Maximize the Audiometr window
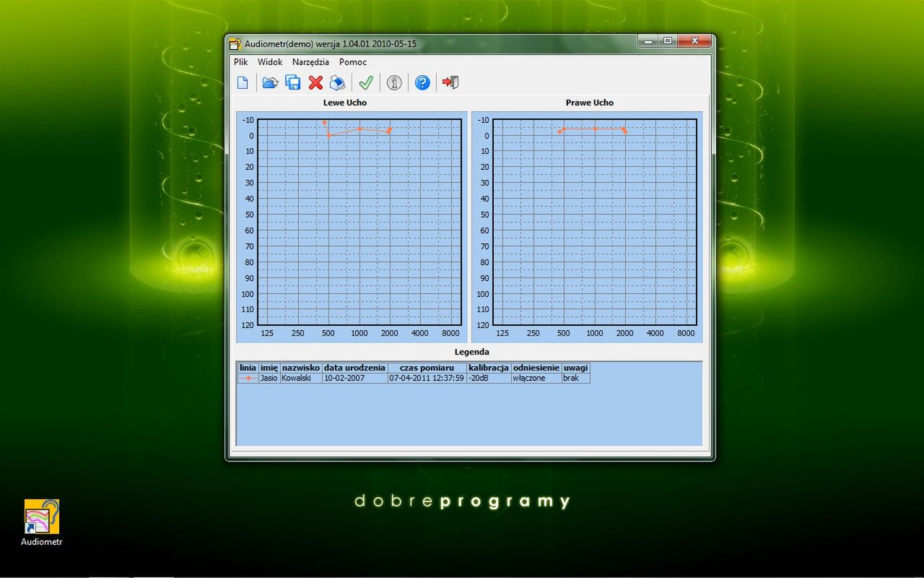The width and height of the screenshot is (924, 578). (667, 42)
